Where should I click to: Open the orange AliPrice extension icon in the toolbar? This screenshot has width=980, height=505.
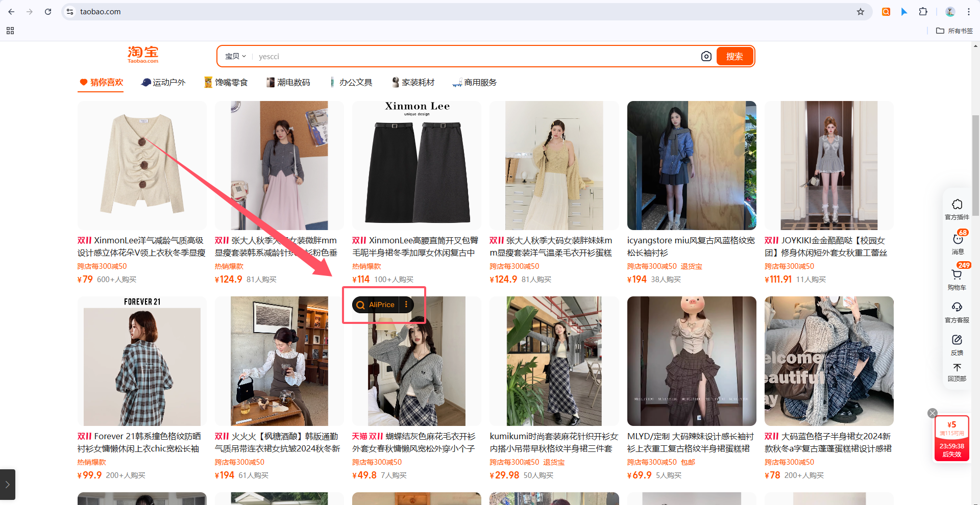tap(886, 11)
